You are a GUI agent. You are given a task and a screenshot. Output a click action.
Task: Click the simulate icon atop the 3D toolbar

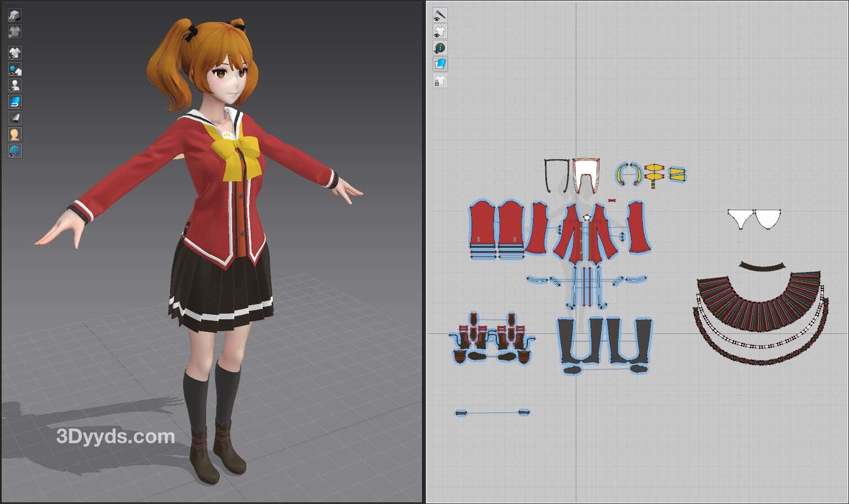click(15, 15)
